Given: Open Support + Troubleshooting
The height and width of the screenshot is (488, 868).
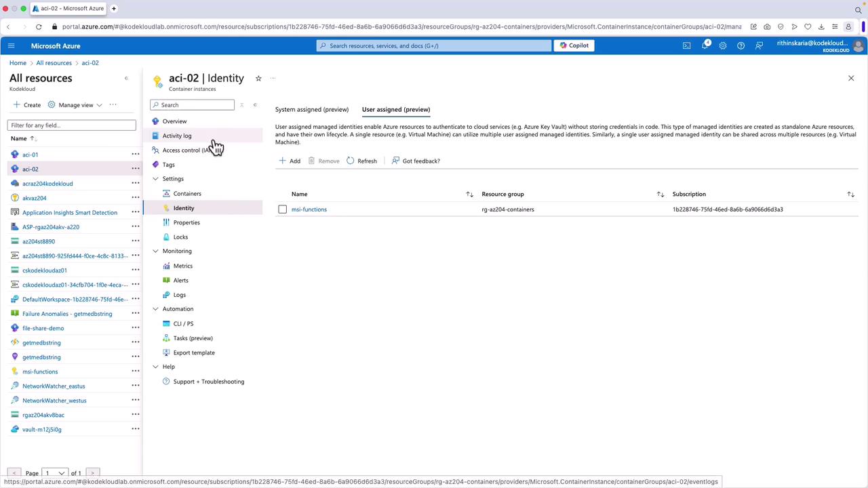Looking at the screenshot, I should click(209, 382).
